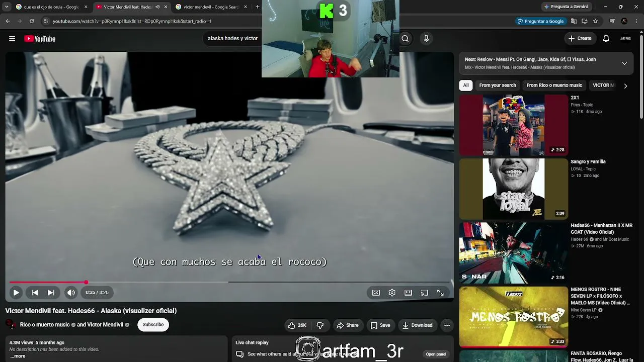Open the YouTube account avatar menu
The image size is (644, 362).
tap(625, 38)
